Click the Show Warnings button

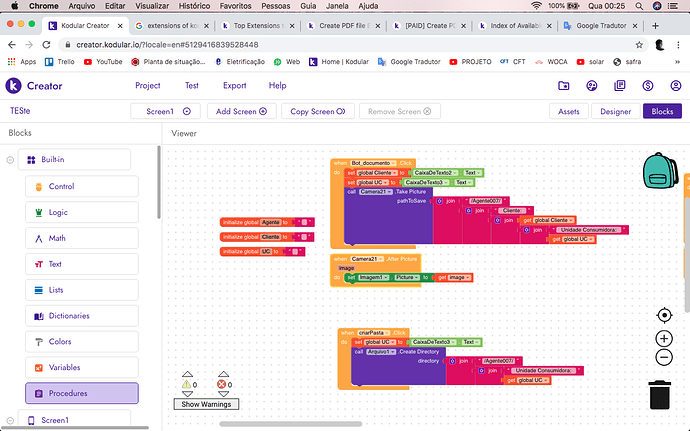point(206,404)
